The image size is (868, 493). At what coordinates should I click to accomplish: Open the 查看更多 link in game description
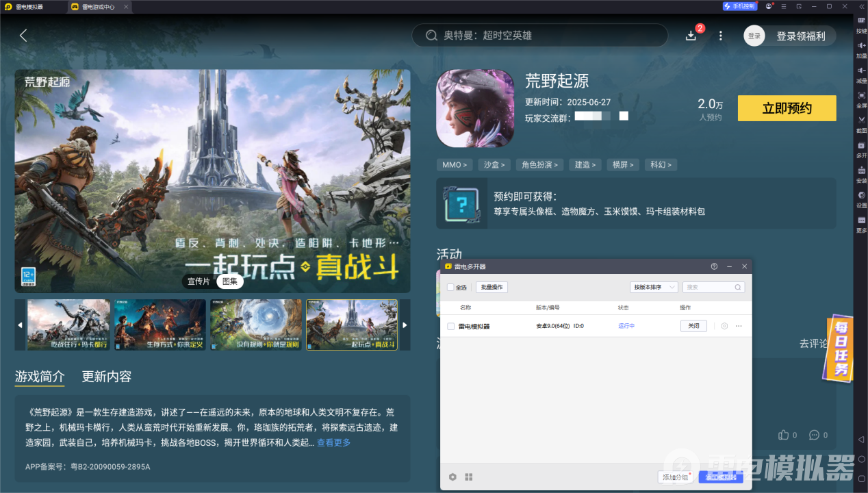[333, 442]
